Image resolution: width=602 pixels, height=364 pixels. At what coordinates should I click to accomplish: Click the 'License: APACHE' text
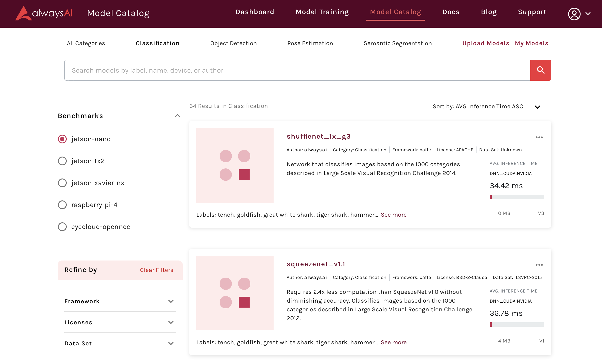coord(455,150)
